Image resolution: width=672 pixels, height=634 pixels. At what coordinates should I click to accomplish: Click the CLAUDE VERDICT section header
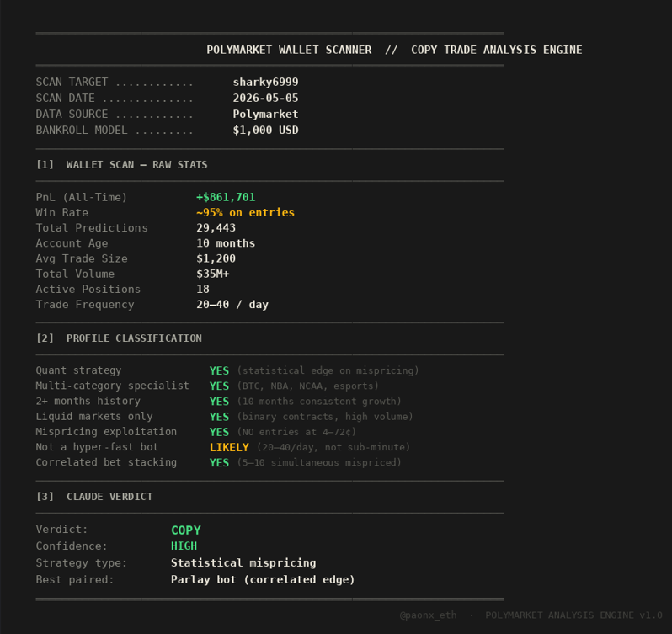109,497
